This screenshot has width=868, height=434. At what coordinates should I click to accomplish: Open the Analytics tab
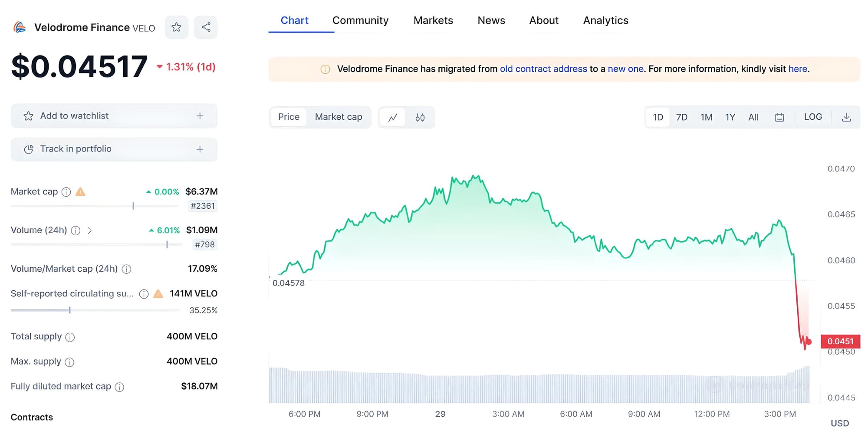(606, 20)
